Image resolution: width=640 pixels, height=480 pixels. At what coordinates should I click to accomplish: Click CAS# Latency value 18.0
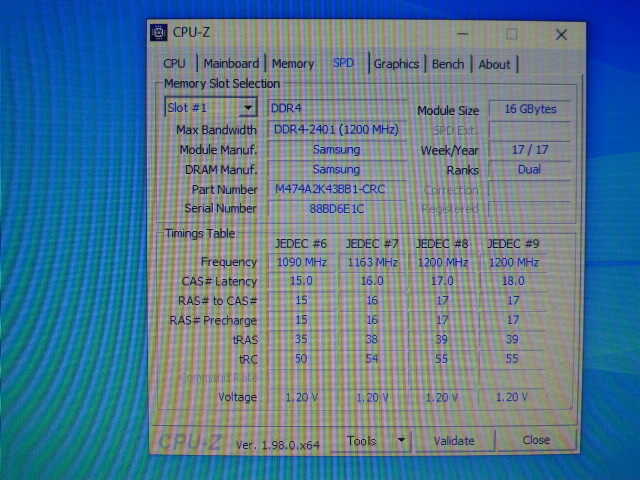tap(513, 281)
